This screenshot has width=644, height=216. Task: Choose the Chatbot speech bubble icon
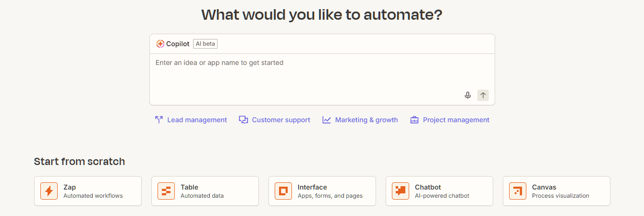400,191
